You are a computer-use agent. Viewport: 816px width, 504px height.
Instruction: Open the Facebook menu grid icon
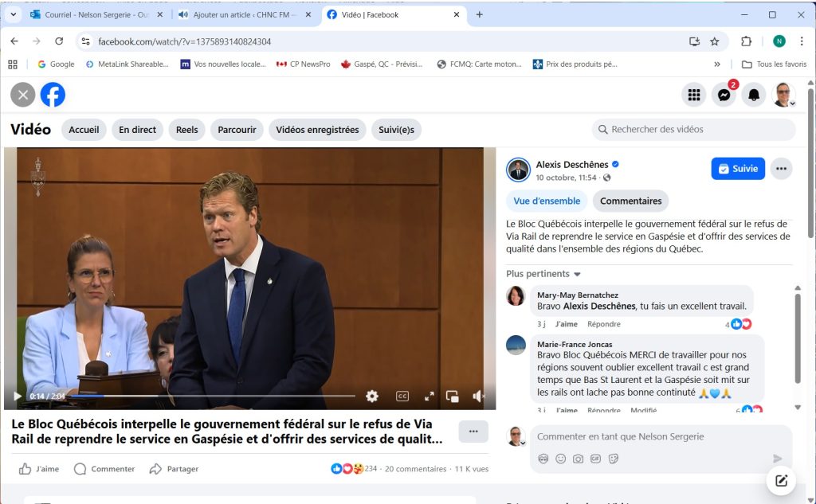click(x=694, y=96)
